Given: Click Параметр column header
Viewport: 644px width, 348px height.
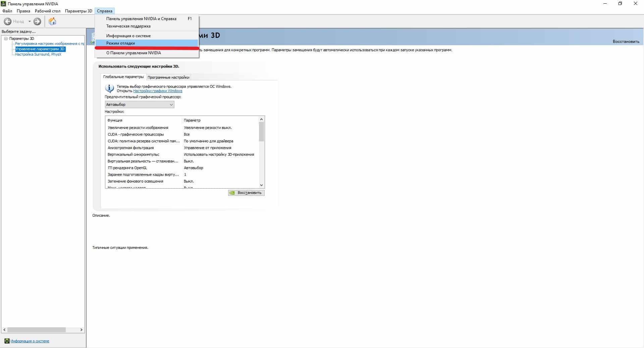Looking at the screenshot, I should [220, 120].
